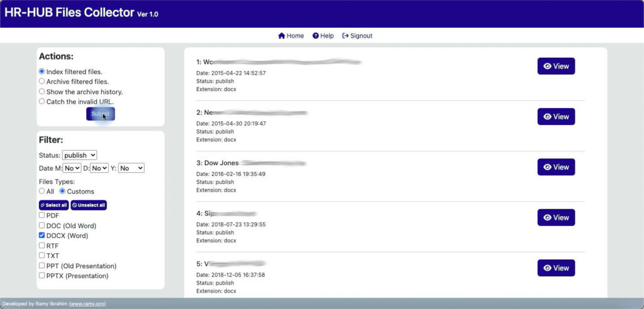
Task: Open the Date year dropdown
Action: [x=131, y=168]
